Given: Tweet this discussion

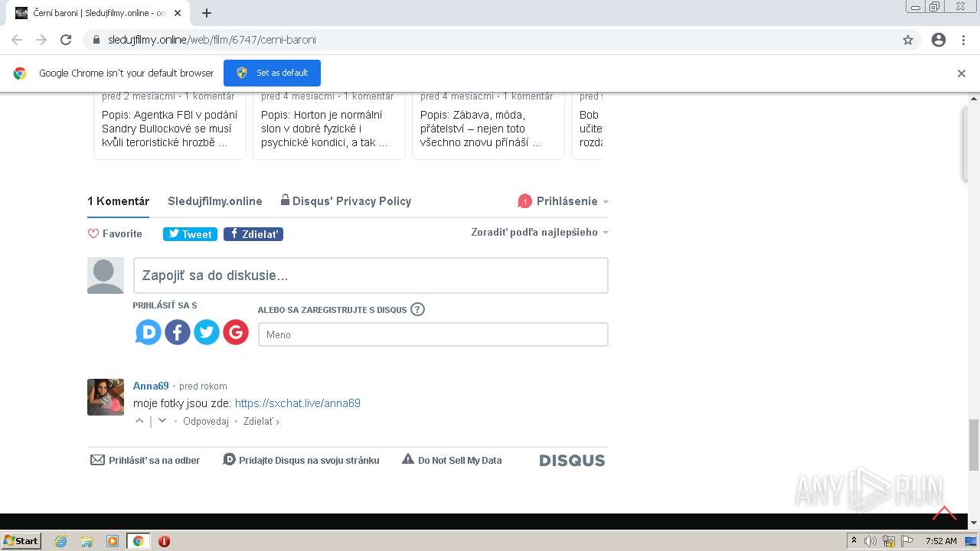Looking at the screenshot, I should [x=190, y=234].
